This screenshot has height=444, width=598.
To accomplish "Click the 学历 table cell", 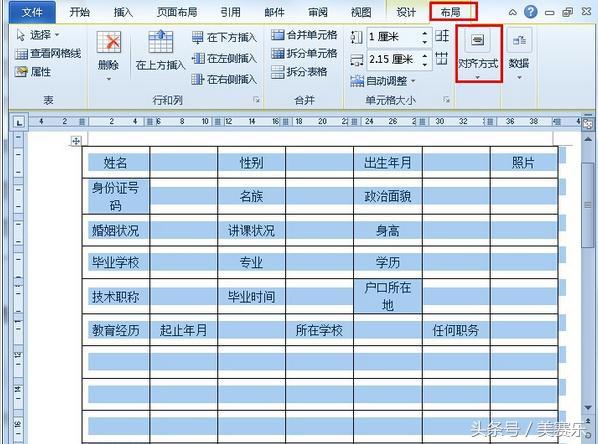I will click(387, 262).
